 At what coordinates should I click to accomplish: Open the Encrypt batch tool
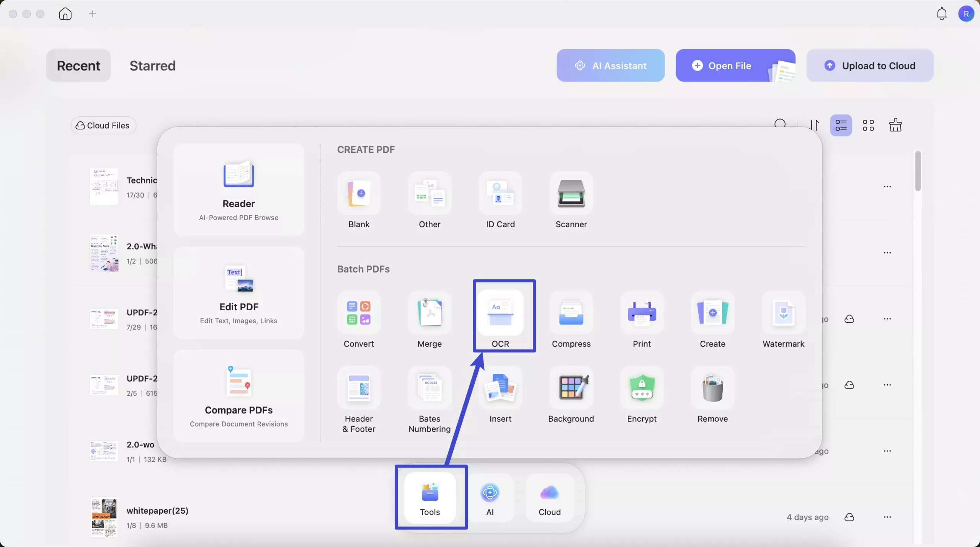(x=642, y=388)
